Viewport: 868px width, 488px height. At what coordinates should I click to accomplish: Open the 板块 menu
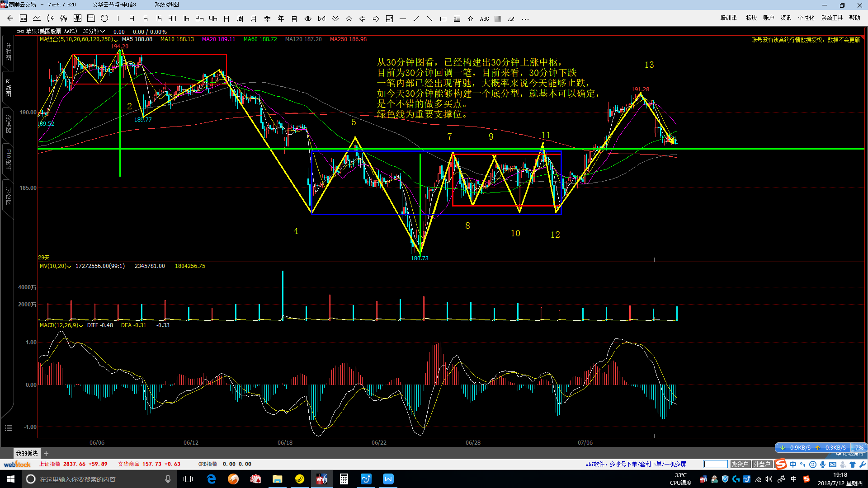pos(751,18)
